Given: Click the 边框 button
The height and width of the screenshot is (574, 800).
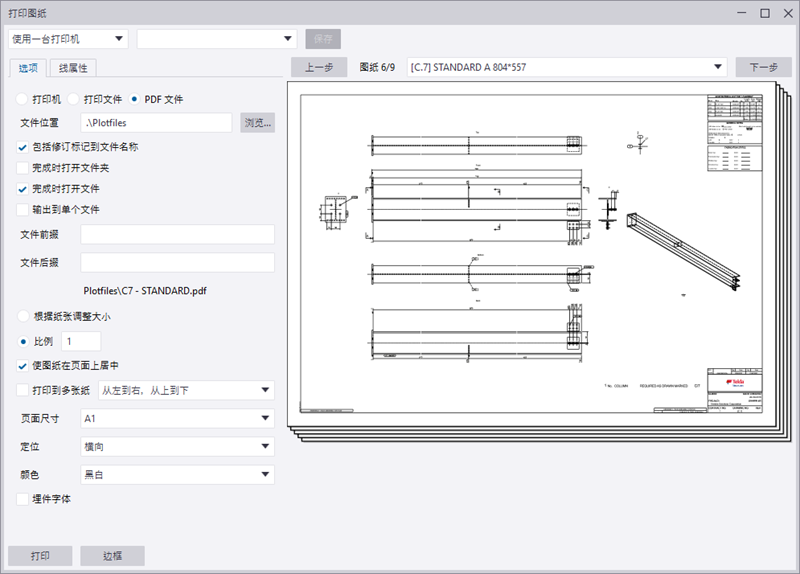Looking at the screenshot, I should (112, 556).
